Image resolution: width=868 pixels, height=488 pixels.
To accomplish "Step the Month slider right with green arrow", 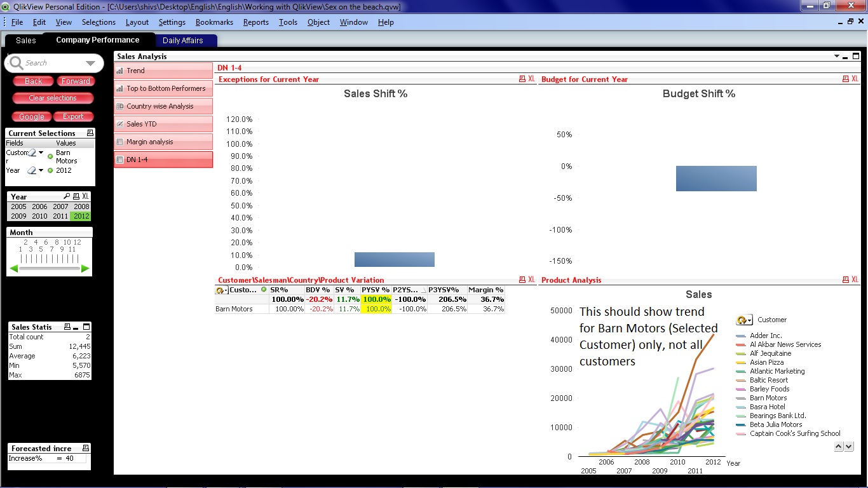I will click(x=85, y=269).
